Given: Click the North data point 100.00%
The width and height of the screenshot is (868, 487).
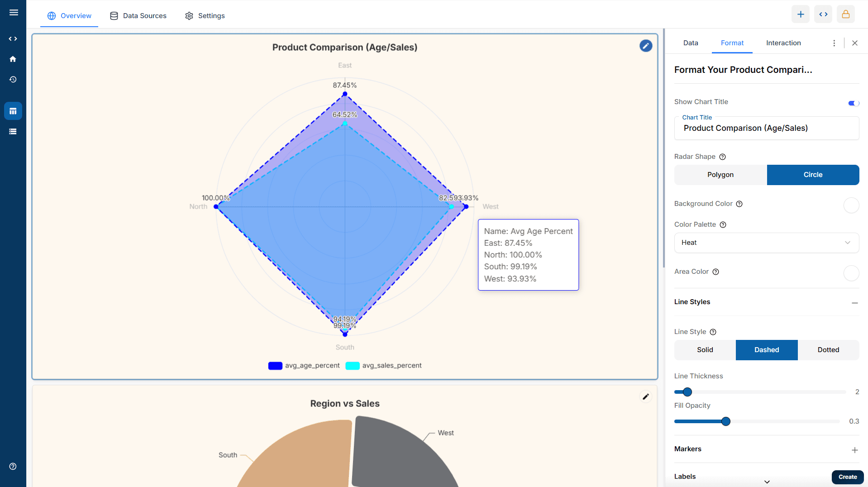Looking at the screenshot, I should [x=216, y=207].
